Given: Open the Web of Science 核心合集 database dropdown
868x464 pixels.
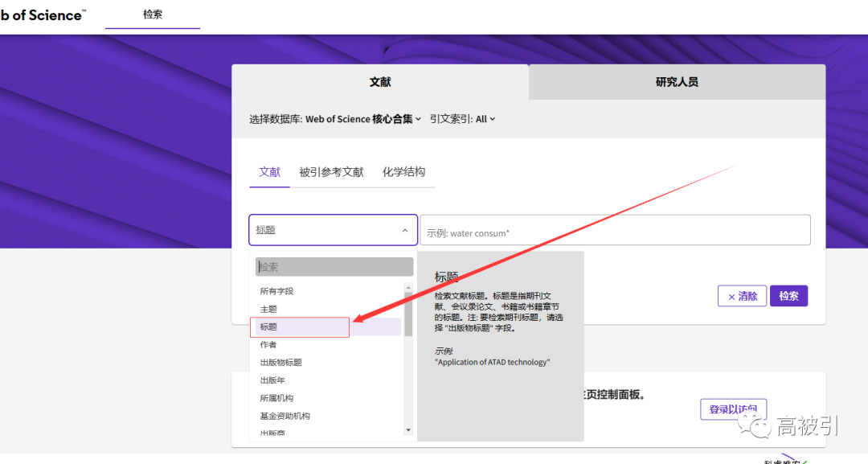Looking at the screenshot, I should click(363, 119).
